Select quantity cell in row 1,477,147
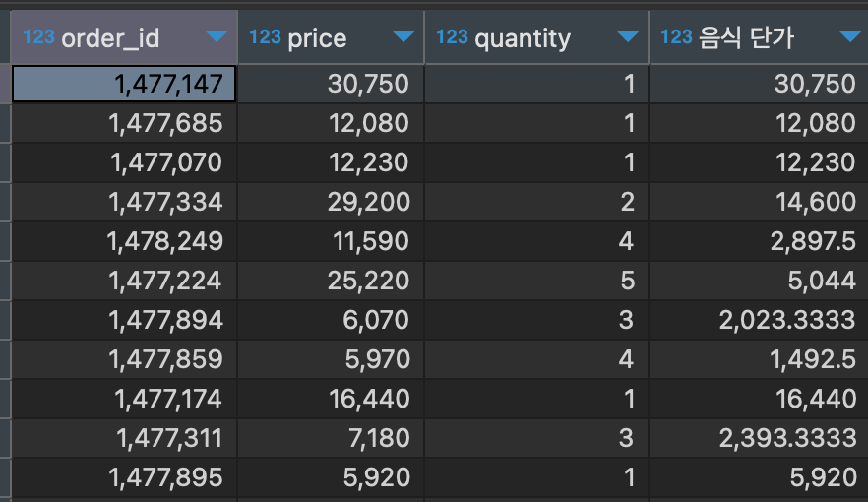Viewport: 868px width, 502px height. click(536, 84)
